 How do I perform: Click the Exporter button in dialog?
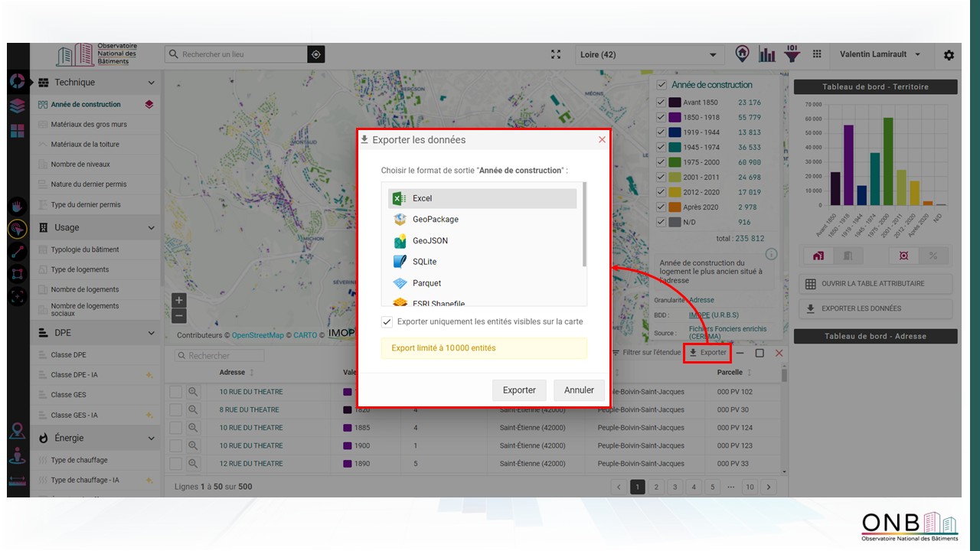pyautogui.click(x=518, y=390)
